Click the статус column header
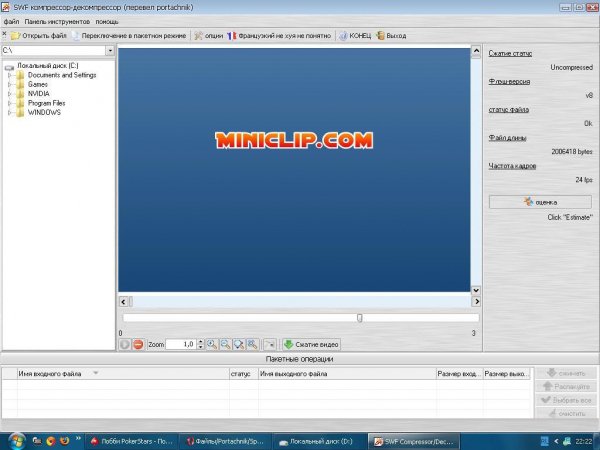Image resolution: width=600 pixels, height=450 pixels. [x=244, y=374]
